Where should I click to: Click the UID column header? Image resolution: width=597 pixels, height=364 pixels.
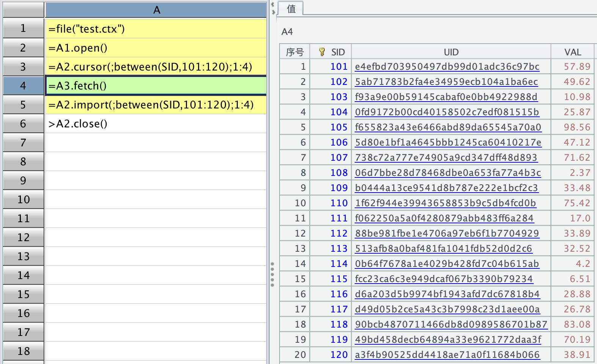(451, 52)
